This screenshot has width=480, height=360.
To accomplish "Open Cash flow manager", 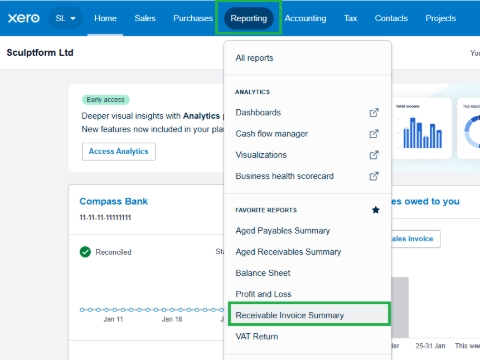I will click(x=272, y=134).
